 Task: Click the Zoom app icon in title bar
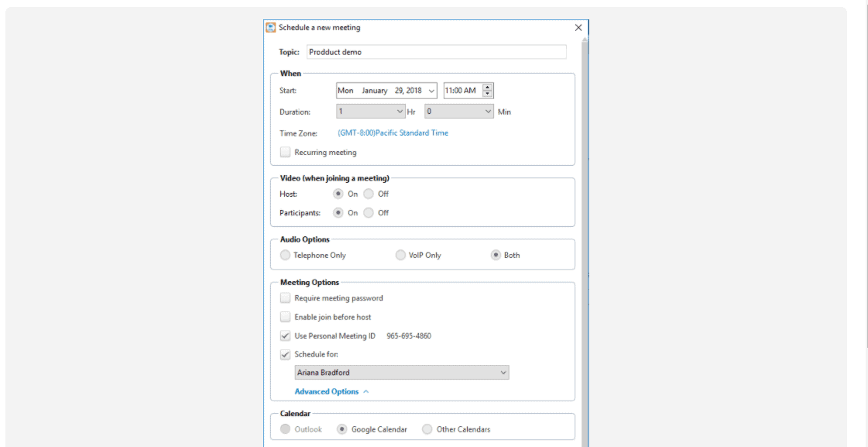tap(271, 27)
